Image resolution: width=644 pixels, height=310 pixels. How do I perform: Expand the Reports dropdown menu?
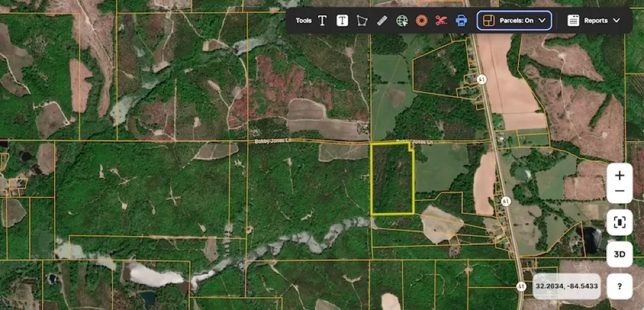point(593,21)
